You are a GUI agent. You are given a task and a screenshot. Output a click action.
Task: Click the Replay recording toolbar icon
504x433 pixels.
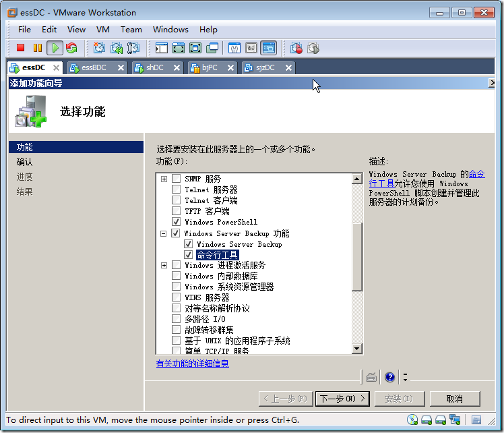tap(313, 48)
